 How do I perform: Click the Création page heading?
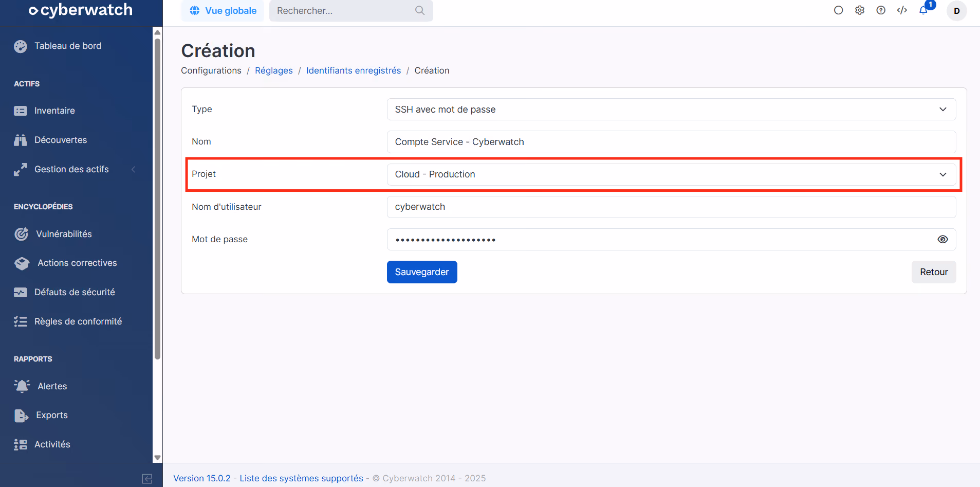218,51
